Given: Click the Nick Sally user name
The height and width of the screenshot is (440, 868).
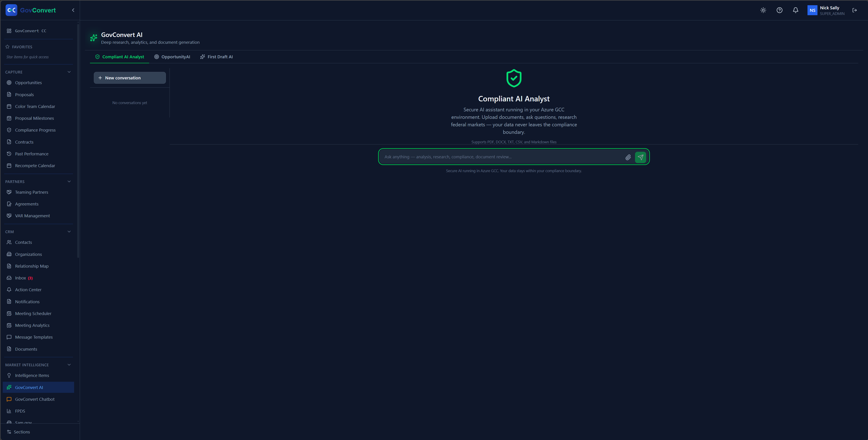Looking at the screenshot, I should (830, 8).
